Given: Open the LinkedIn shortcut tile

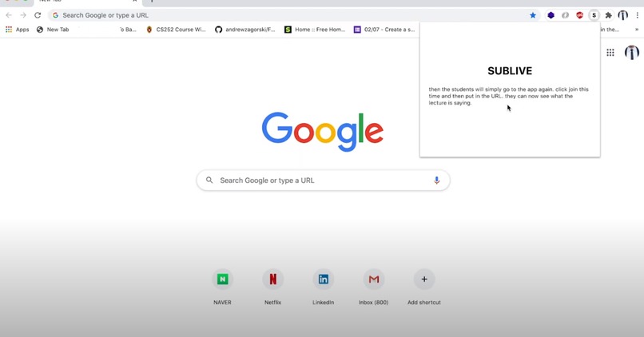Looking at the screenshot, I should (x=324, y=287).
